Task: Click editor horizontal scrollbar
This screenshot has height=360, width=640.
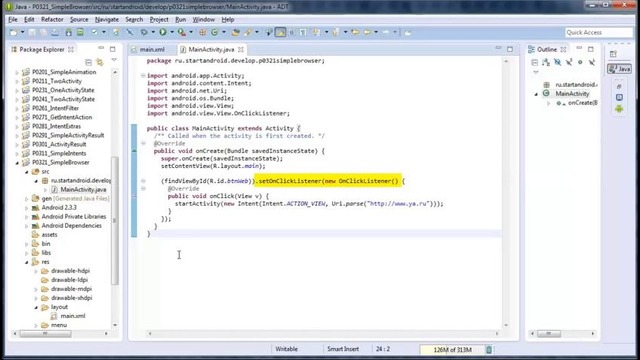Action: coord(323,333)
